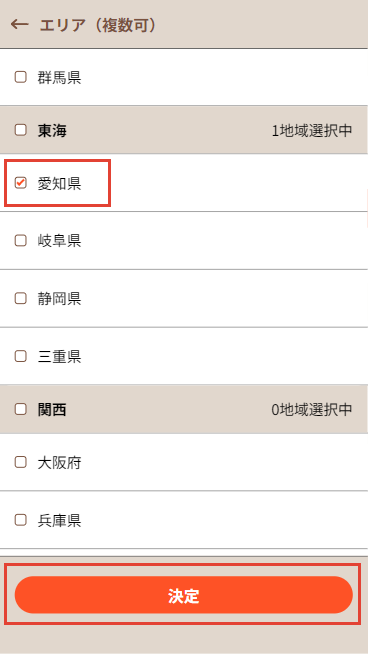Click the 愛知県 label text
Image resolution: width=368 pixels, height=654 pixels.
[x=59, y=184]
